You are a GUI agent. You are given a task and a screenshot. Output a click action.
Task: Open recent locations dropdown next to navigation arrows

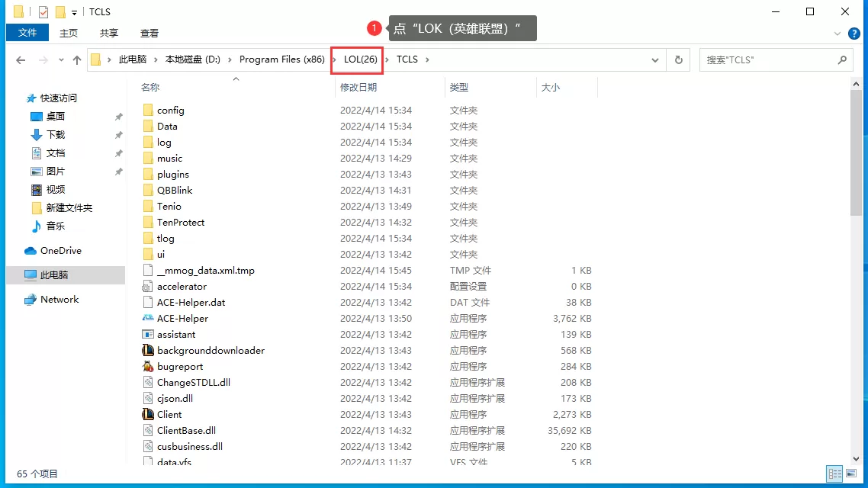click(x=59, y=59)
